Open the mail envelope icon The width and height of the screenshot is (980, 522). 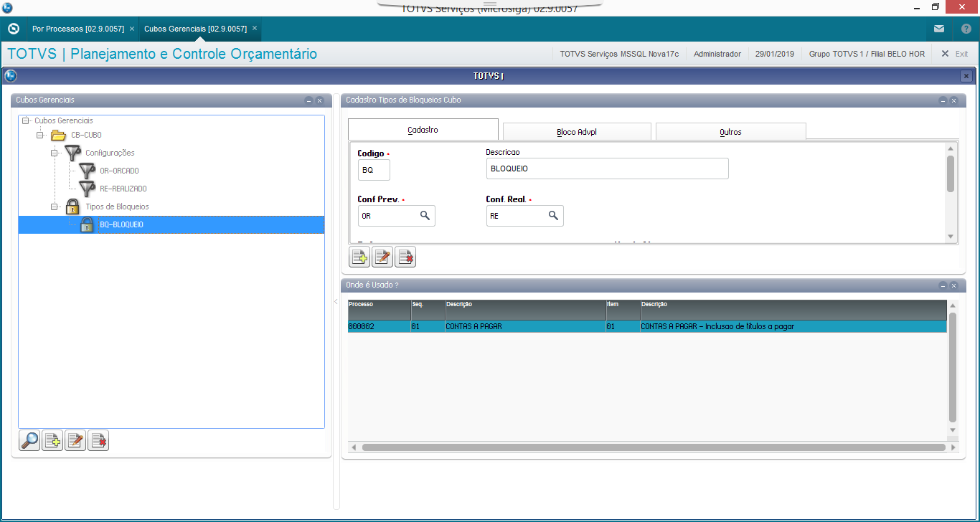pyautogui.click(x=939, y=29)
